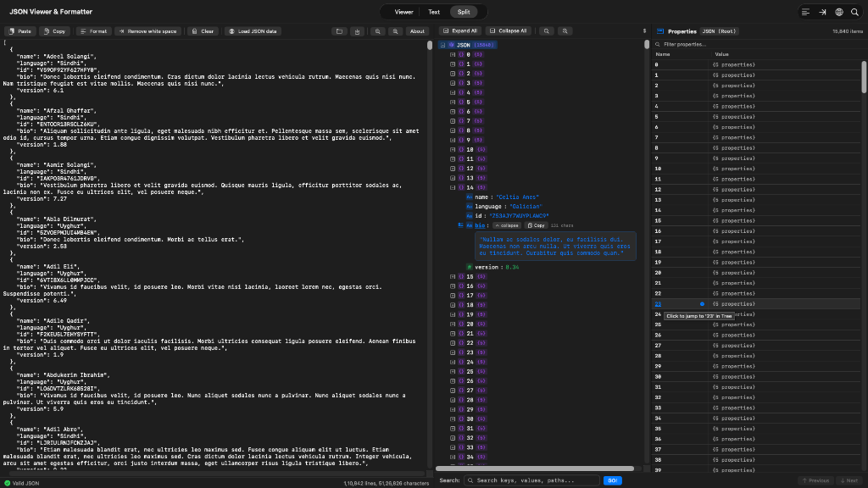Image resolution: width=868 pixels, height=488 pixels.
Task: Click the Name column header in Properties
Action: (x=663, y=54)
